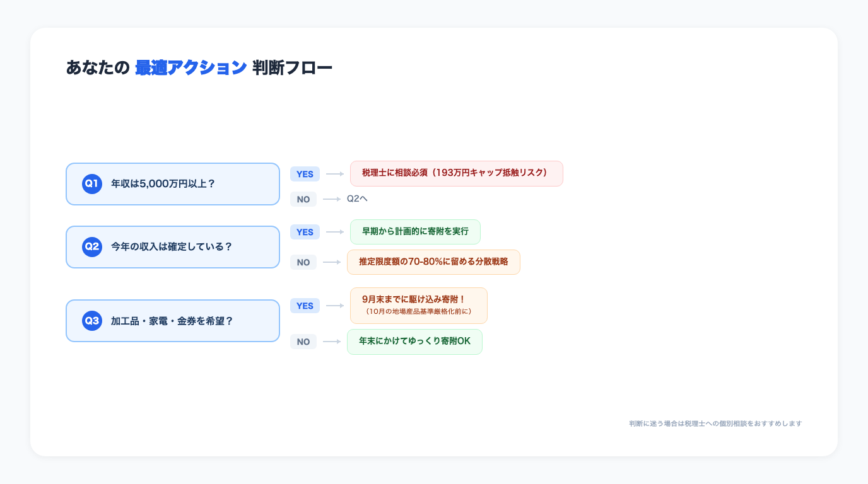Select NO for the 収入は確定している question
Viewport: 868px width, 484px height.
point(303,262)
